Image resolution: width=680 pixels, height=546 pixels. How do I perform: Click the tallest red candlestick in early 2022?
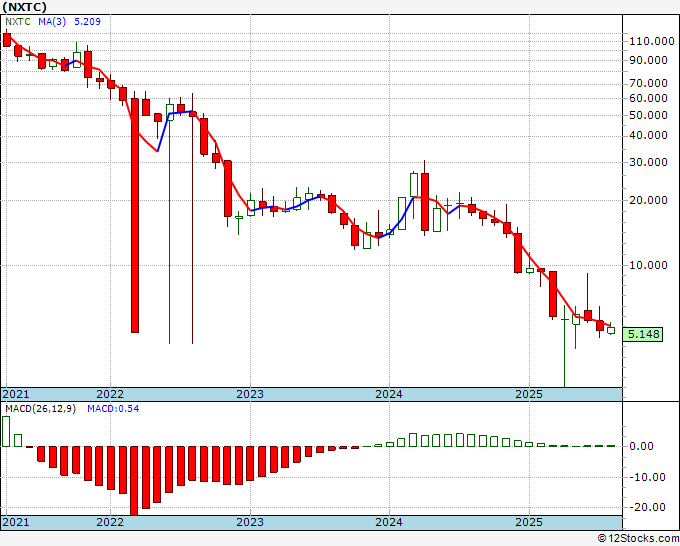coord(135,216)
